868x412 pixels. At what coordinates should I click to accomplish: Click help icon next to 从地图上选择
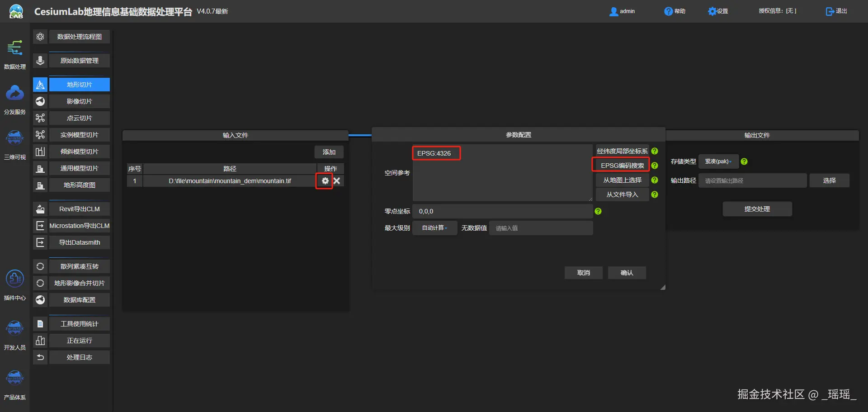click(655, 180)
